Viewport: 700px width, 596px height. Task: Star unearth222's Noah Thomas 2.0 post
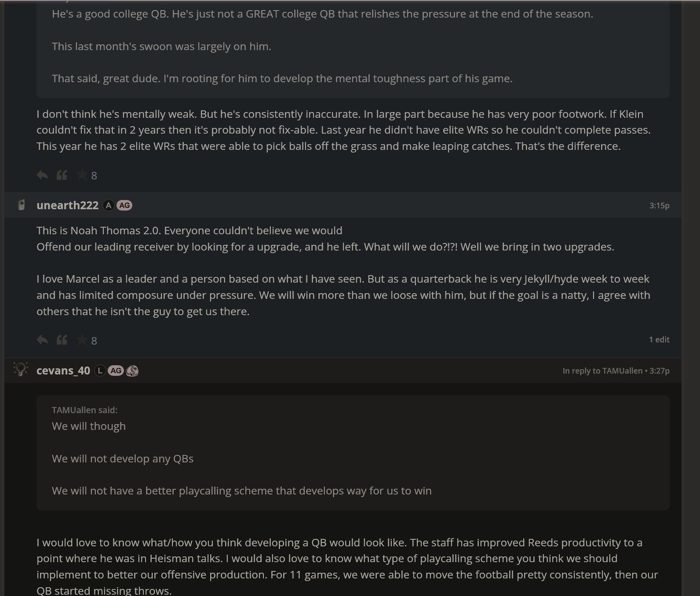pos(82,340)
